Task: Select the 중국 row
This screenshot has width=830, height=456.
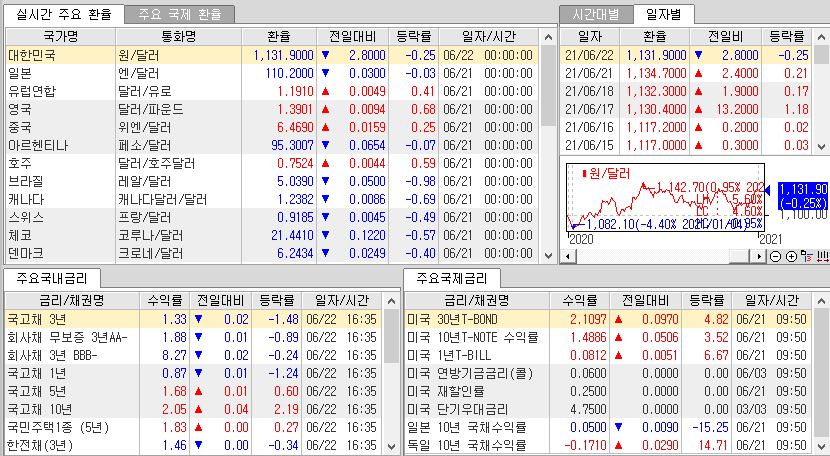Action: click(273, 127)
